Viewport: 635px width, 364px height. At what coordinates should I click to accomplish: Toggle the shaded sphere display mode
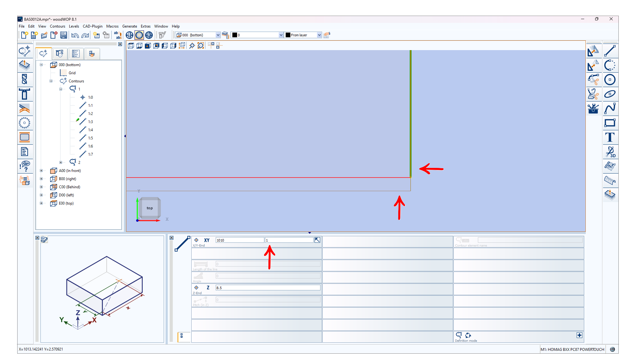tap(139, 35)
